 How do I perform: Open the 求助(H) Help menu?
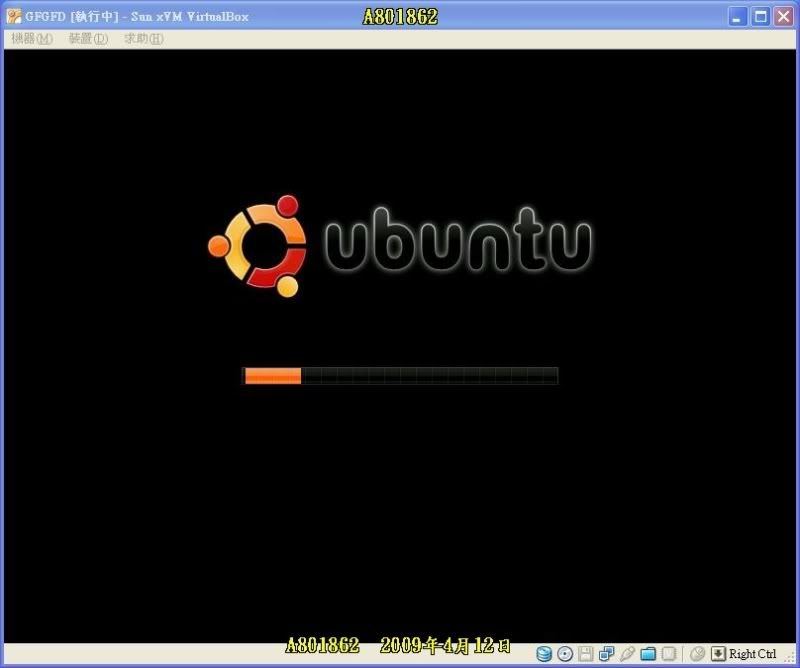coord(144,38)
